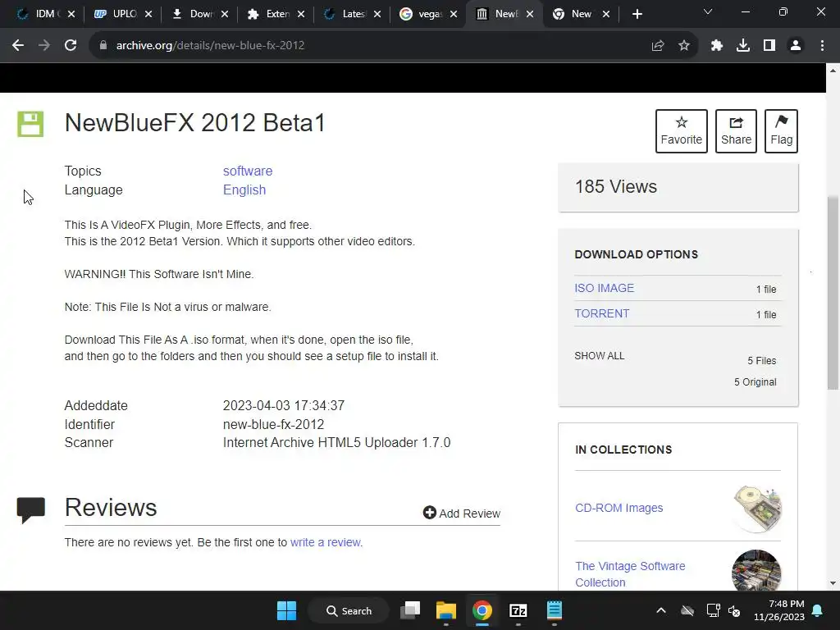
Task: Go forward using the browser forward arrow
Action: pos(44,46)
